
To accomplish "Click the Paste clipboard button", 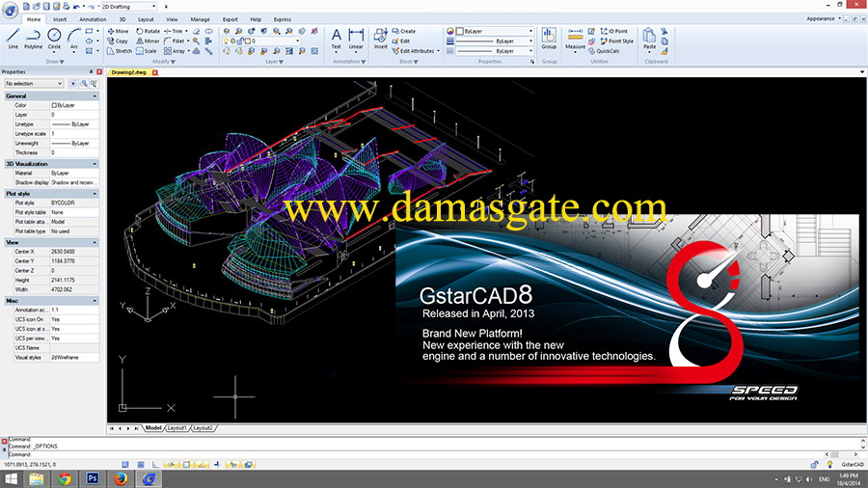I will [x=649, y=39].
